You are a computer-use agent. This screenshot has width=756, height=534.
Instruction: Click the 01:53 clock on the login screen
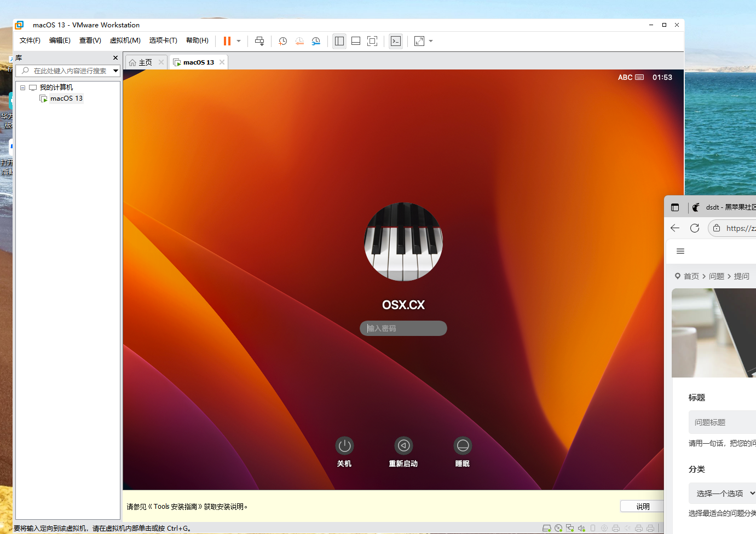662,77
